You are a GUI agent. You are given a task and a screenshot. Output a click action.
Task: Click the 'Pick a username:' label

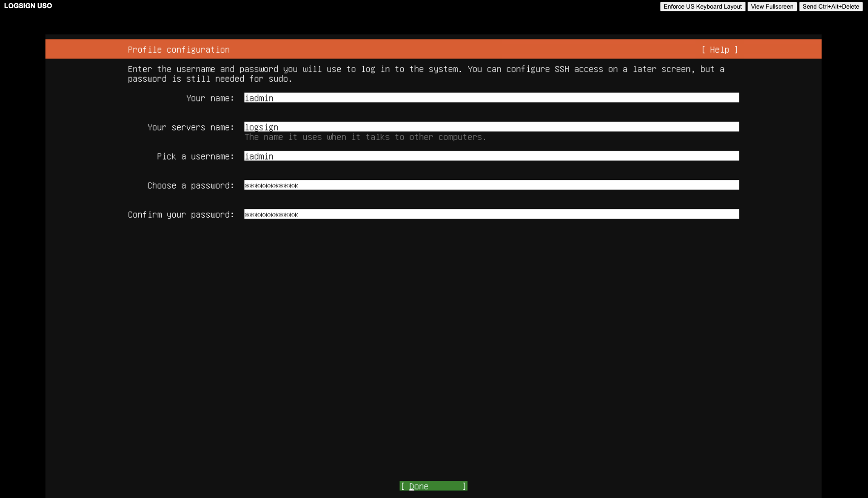(x=196, y=156)
